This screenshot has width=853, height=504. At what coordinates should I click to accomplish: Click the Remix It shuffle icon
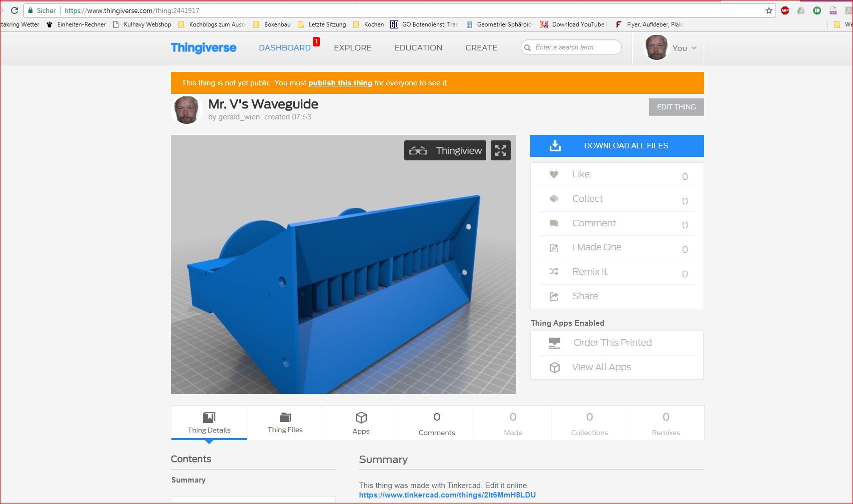(x=554, y=272)
